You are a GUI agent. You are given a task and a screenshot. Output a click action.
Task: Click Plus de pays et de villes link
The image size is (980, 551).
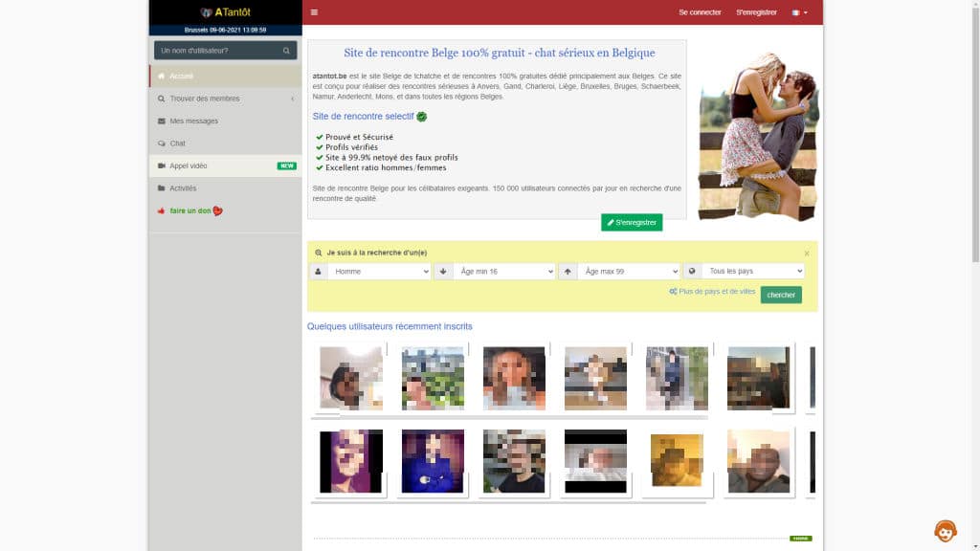click(x=712, y=292)
